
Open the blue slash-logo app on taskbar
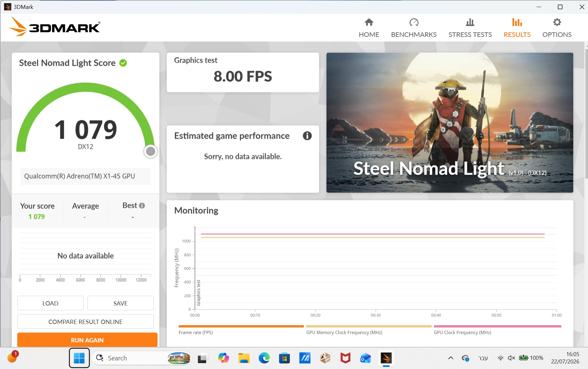click(x=305, y=358)
